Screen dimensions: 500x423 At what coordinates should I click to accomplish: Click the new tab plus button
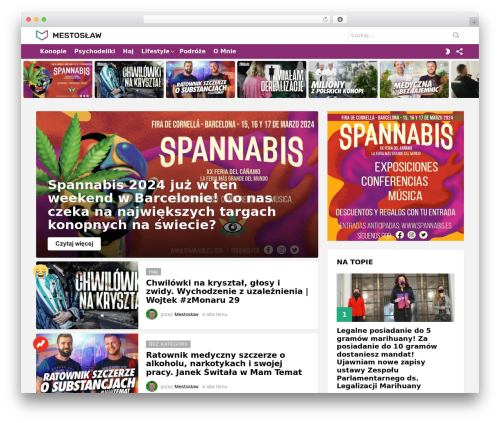click(x=474, y=22)
